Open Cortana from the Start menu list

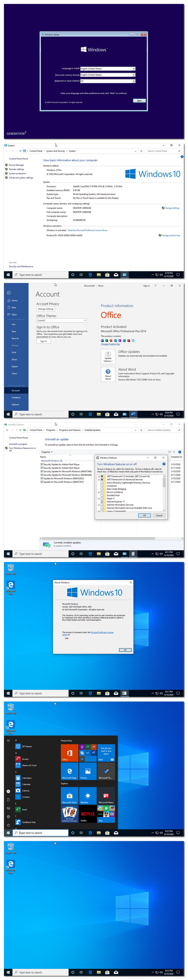22,797
